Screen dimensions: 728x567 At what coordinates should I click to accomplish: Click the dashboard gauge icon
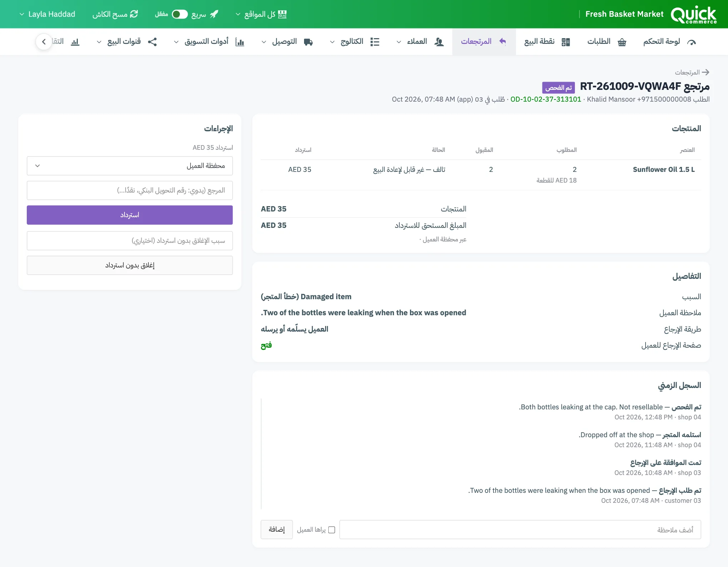tap(692, 42)
